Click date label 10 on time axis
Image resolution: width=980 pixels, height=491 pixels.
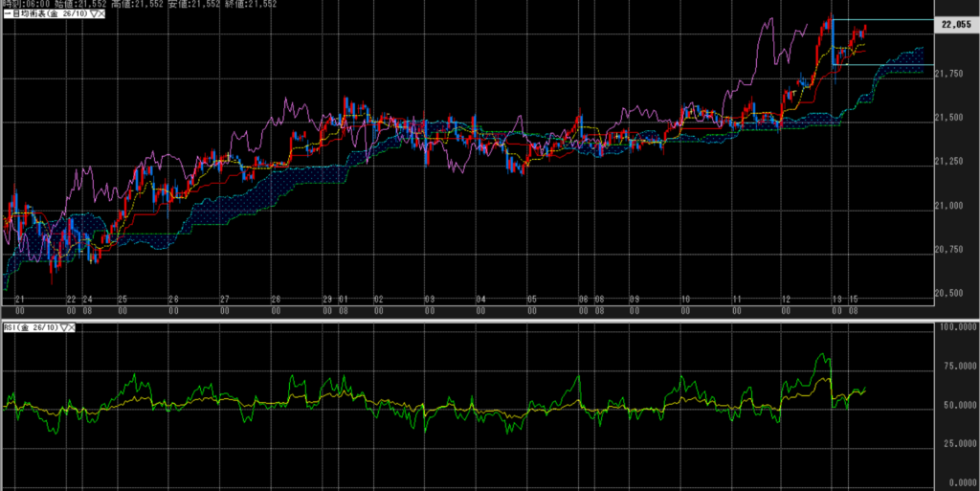point(685,300)
